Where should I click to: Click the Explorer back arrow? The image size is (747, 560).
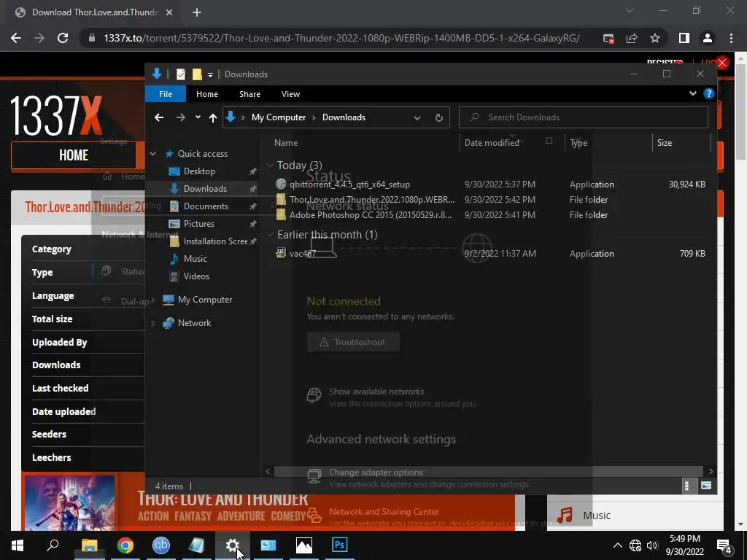pos(159,117)
